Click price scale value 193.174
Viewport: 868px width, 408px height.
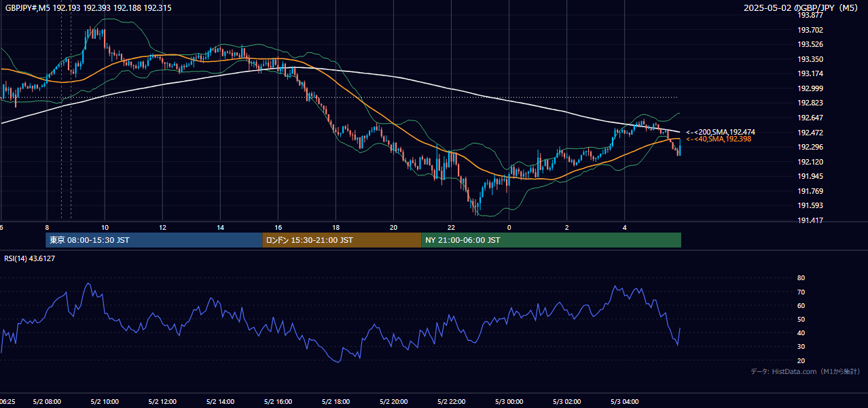(810, 73)
